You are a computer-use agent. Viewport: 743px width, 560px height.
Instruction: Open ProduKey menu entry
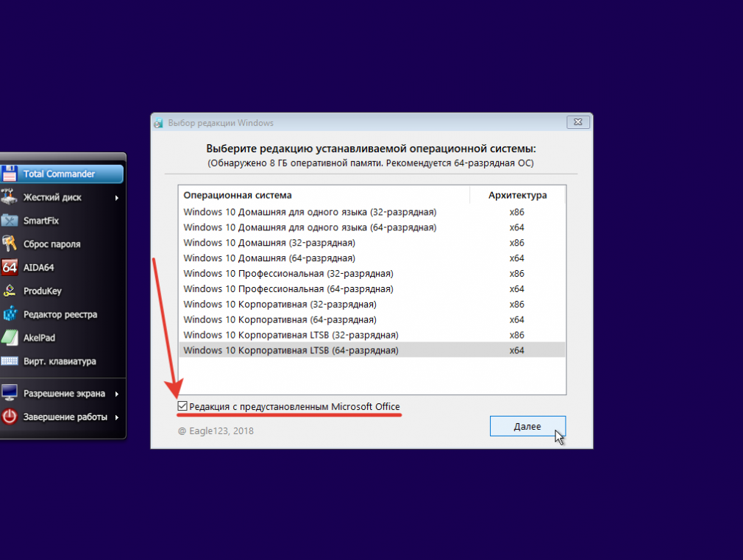pos(62,291)
